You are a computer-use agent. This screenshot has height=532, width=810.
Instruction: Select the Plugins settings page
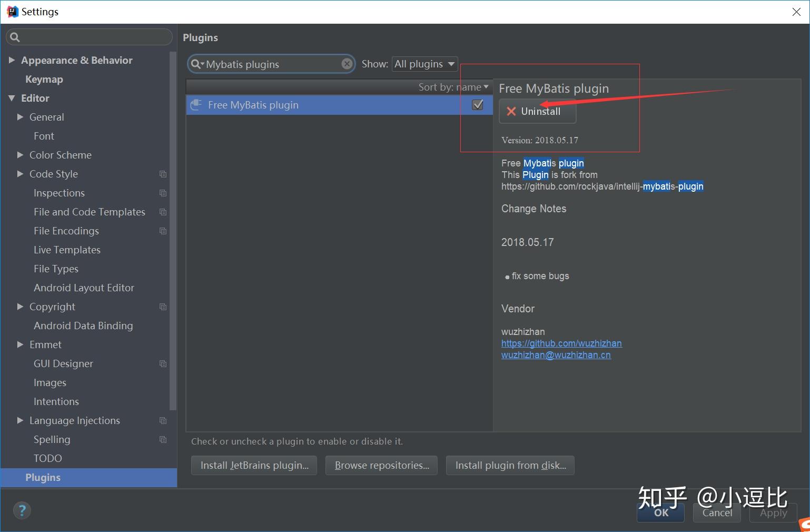coord(88,477)
